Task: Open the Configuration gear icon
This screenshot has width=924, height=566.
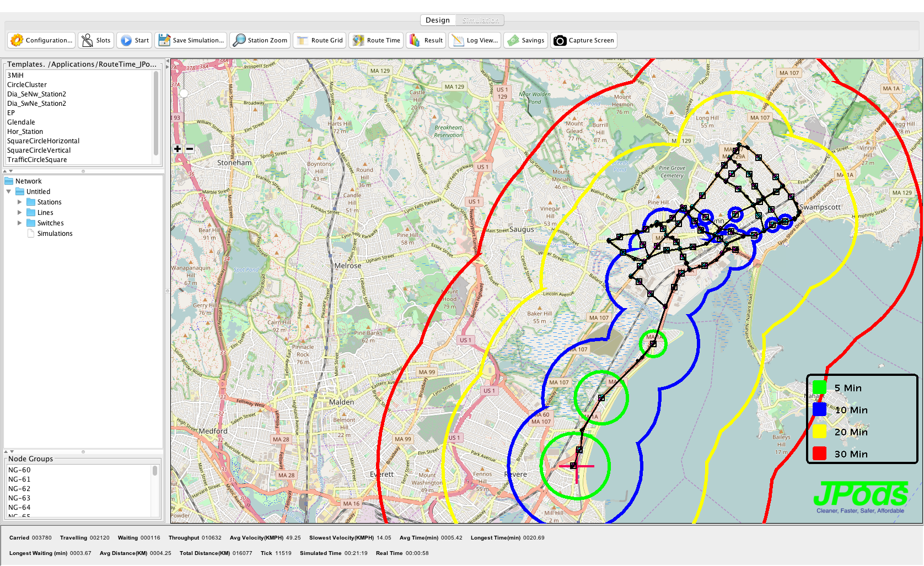Action: [17, 40]
